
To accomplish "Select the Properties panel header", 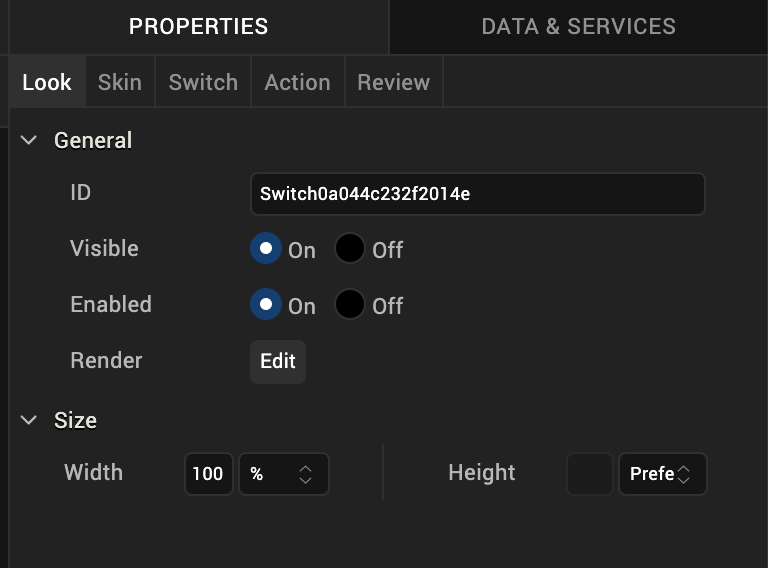I will (198, 27).
